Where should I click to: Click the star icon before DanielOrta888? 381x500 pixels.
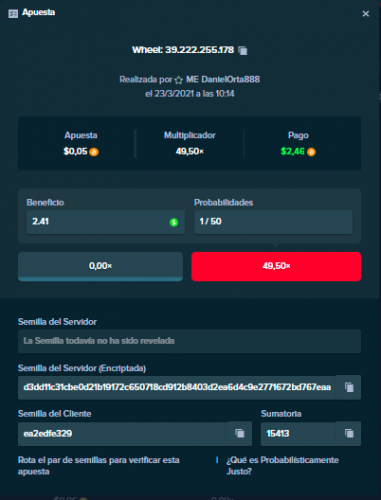[x=179, y=80]
